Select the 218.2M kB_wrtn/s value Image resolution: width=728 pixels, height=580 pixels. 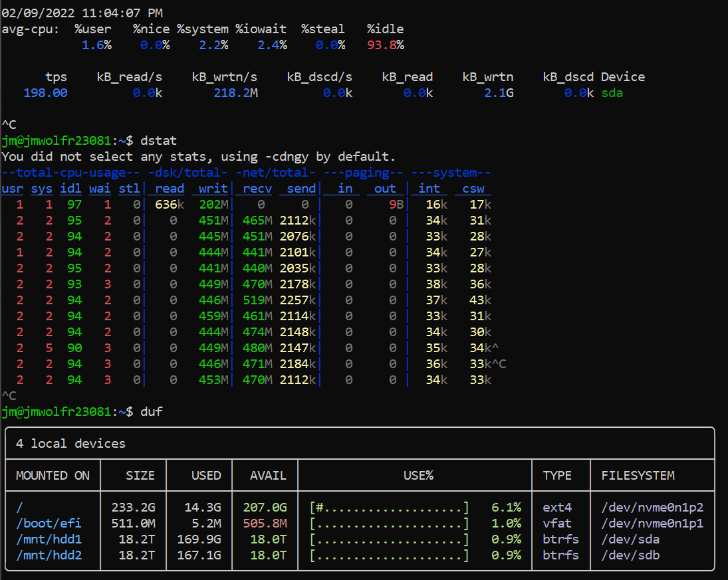[x=235, y=93]
